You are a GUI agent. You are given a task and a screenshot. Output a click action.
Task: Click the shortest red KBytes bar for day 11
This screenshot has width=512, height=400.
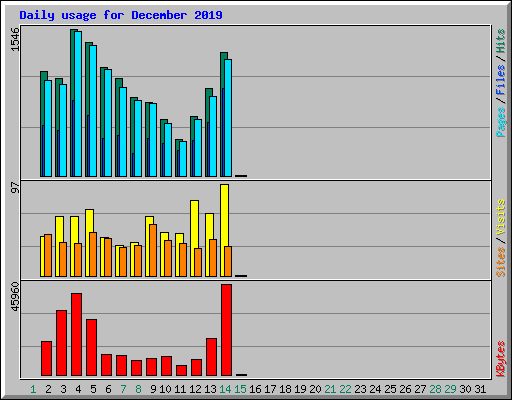click(x=181, y=371)
